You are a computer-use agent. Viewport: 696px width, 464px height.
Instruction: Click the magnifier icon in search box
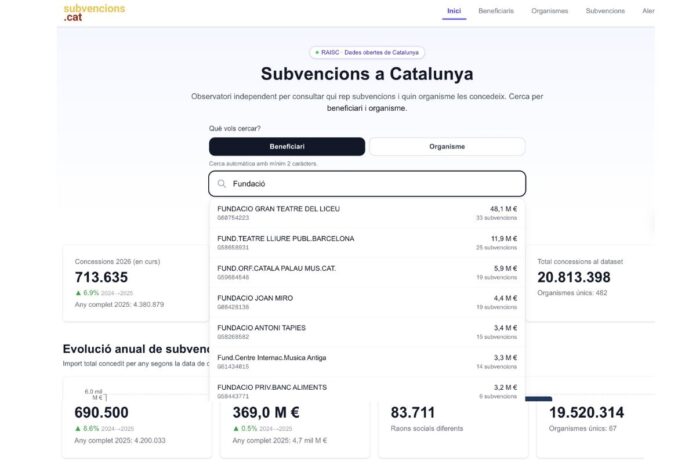(222, 184)
